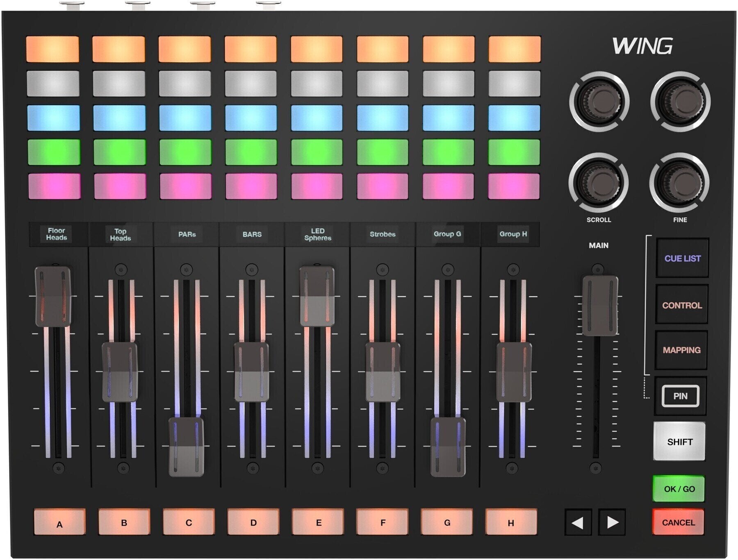This screenshot has width=738, height=560.
Task: Tap the orange pad in Group H column
Action: click(515, 49)
